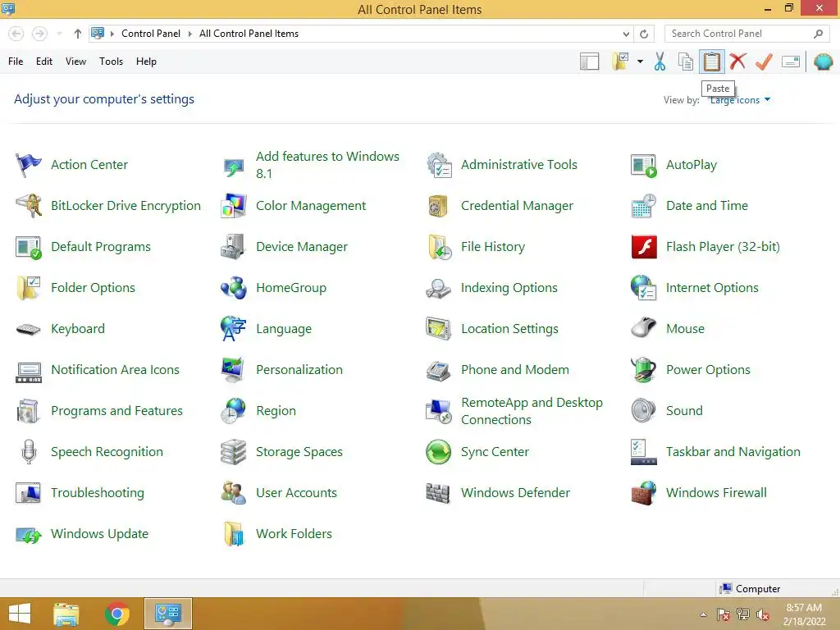Open the Flash Player (32-bit) icon
Viewport: 840px width, 630px height.
click(644, 247)
